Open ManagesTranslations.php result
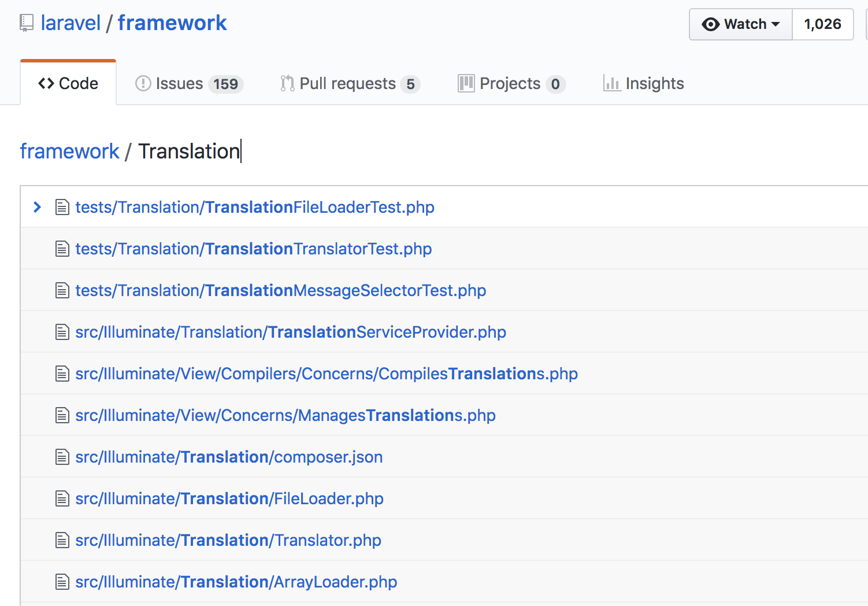The image size is (868, 606). click(285, 415)
